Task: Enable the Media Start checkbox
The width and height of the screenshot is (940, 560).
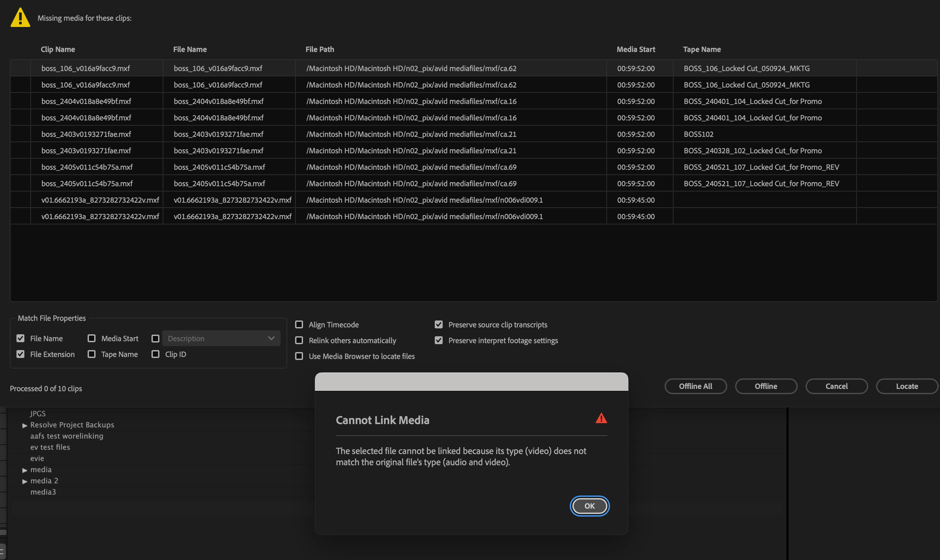Action: point(91,339)
